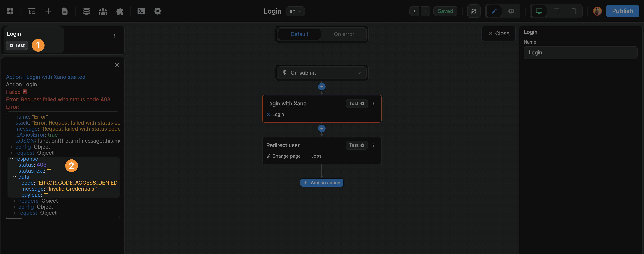The image size is (644, 254).
Task: Open the Pages document icon in toolbar
Action: (x=65, y=11)
